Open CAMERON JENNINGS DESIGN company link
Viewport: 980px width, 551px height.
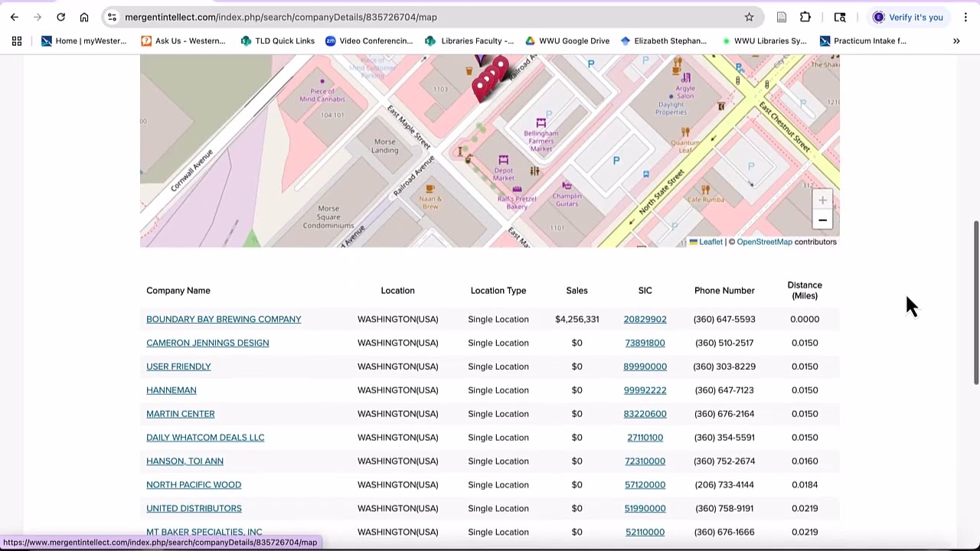tap(207, 343)
